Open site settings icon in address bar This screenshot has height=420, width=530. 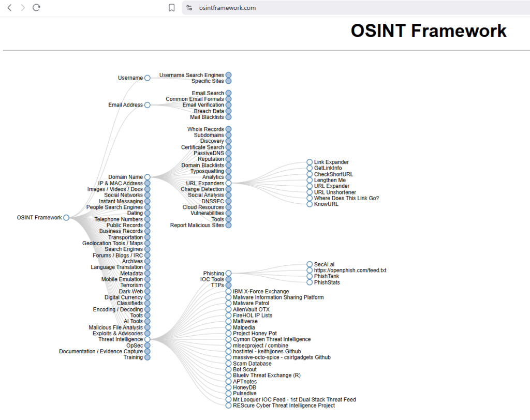[189, 8]
